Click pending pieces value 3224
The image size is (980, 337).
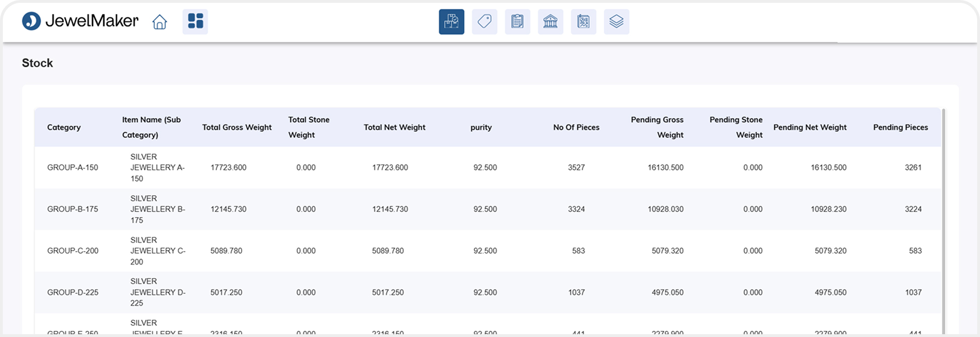[913, 209]
